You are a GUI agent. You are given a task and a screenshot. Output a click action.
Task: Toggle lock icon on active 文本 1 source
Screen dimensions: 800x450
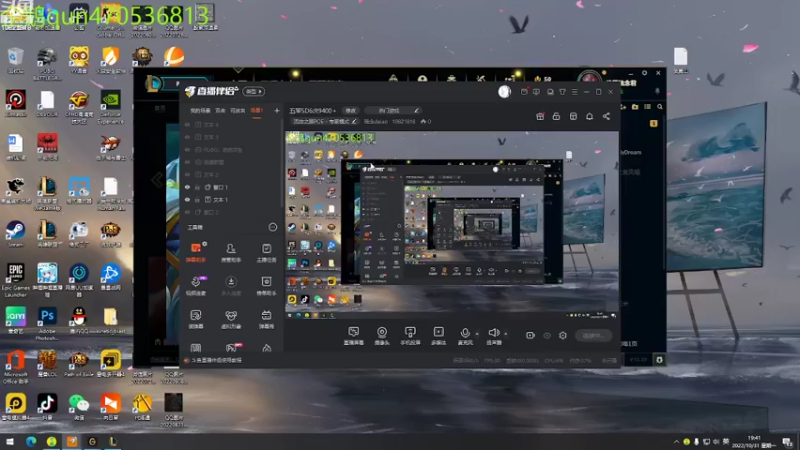(x=197, y=200)
